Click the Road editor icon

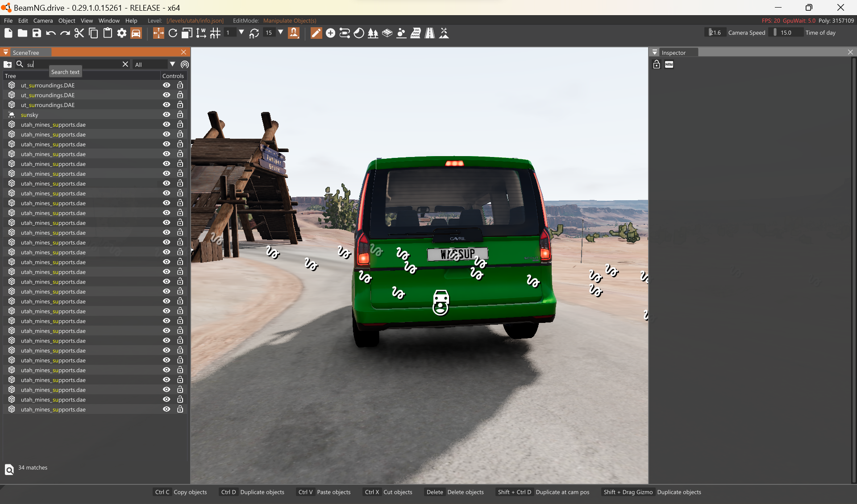pos(430,33)
